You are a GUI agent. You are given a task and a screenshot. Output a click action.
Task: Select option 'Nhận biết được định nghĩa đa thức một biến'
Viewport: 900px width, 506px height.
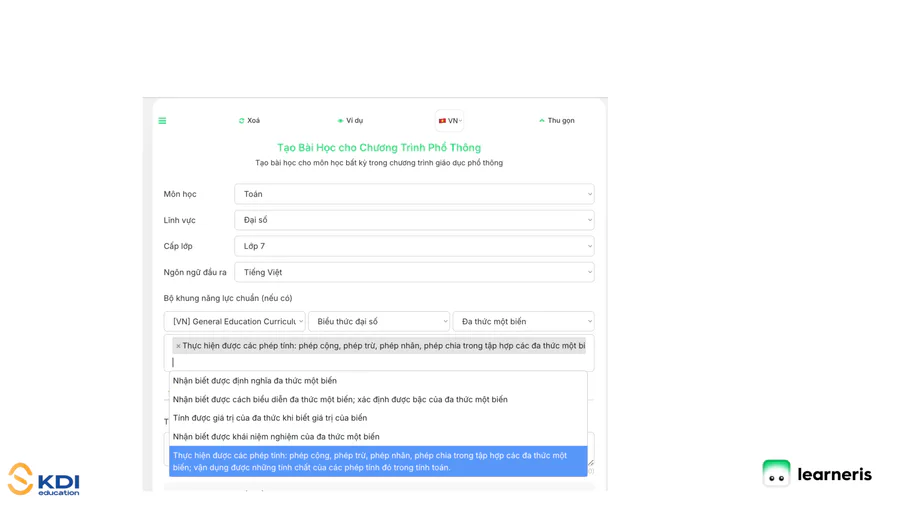[x=255, y=381]
